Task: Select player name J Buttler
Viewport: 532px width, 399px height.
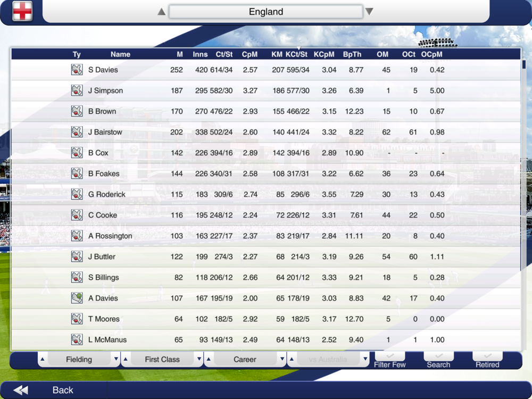Action: tap(102, 256)
